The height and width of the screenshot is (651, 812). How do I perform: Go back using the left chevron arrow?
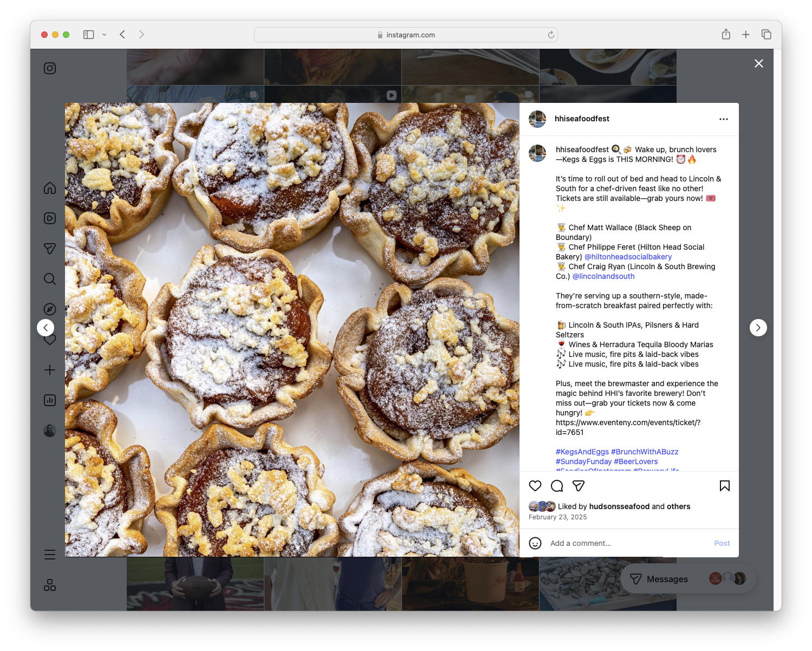pyautogui.click(x=46, y=328)
